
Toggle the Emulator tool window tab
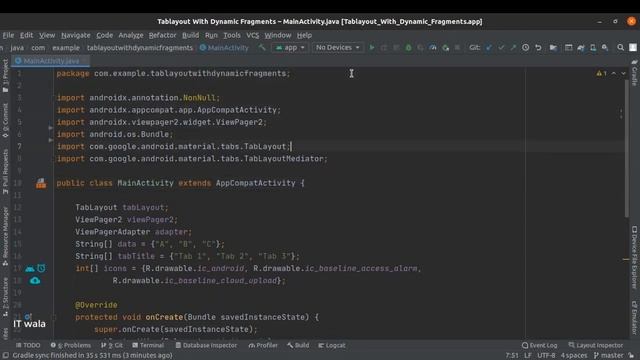[634, 318]
